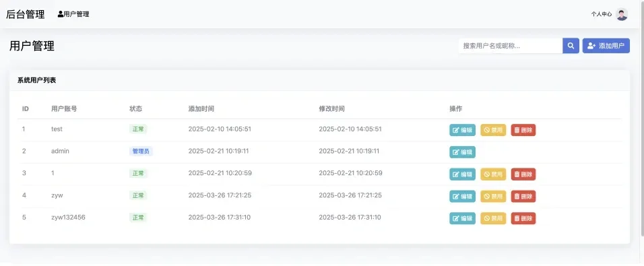Click added time 2025-02-10 14:05:51
The image size is (644, 266).
[x=220, y=129]
